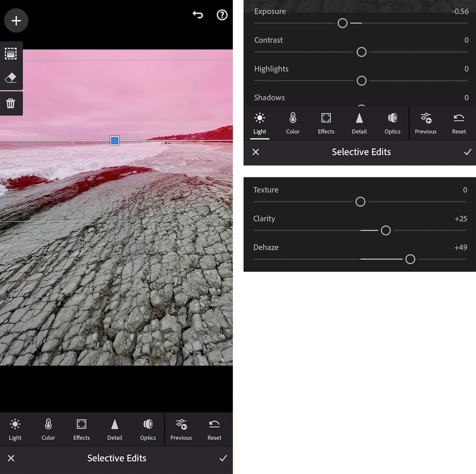Tap Previous sliders icon in right panel
Image resolution: width=476 pixels, height=474 pixels.
click(x=426, y=123)
